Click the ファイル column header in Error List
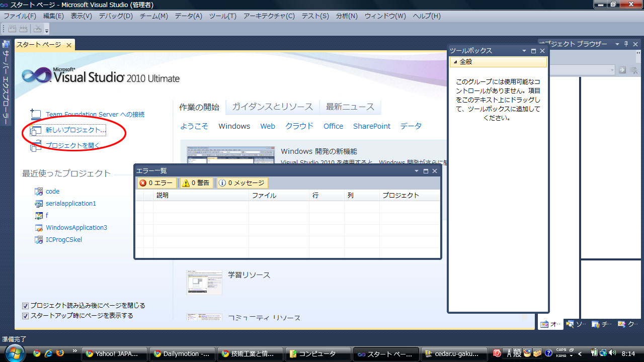The width and height of the screenshot is (644, 362). coord(279,196)
